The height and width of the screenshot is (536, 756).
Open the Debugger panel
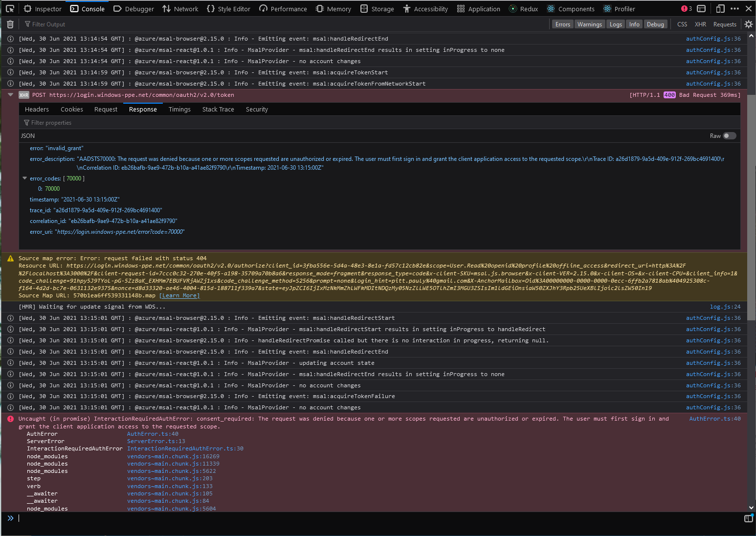click(x=133, y=8)
